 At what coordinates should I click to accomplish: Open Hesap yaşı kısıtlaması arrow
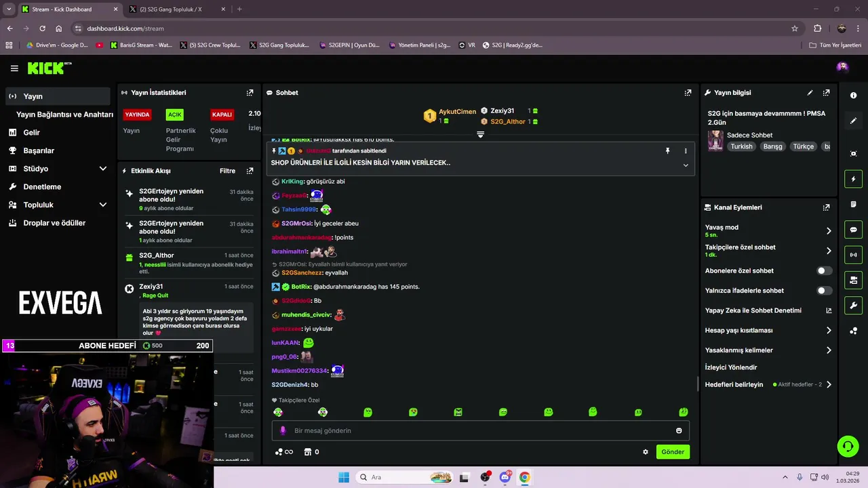829,331
